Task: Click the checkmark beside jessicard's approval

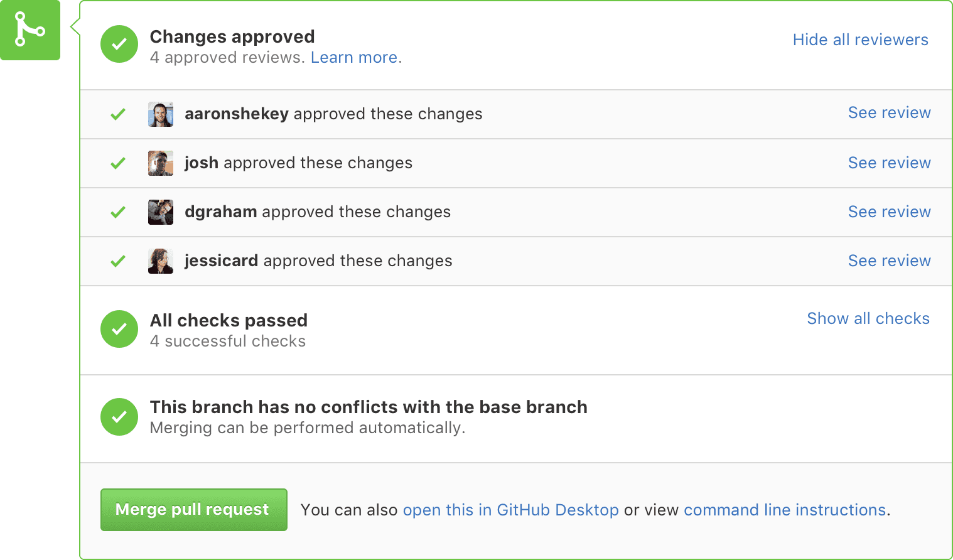Action: (x=117, y=261)
